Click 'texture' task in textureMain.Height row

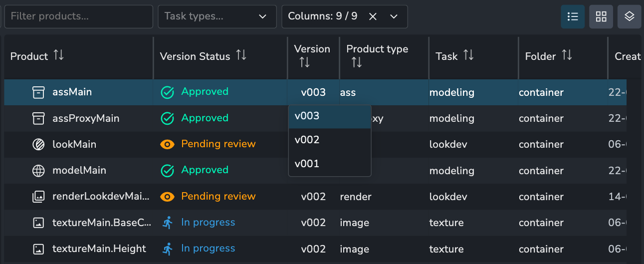tap(446, 249)
